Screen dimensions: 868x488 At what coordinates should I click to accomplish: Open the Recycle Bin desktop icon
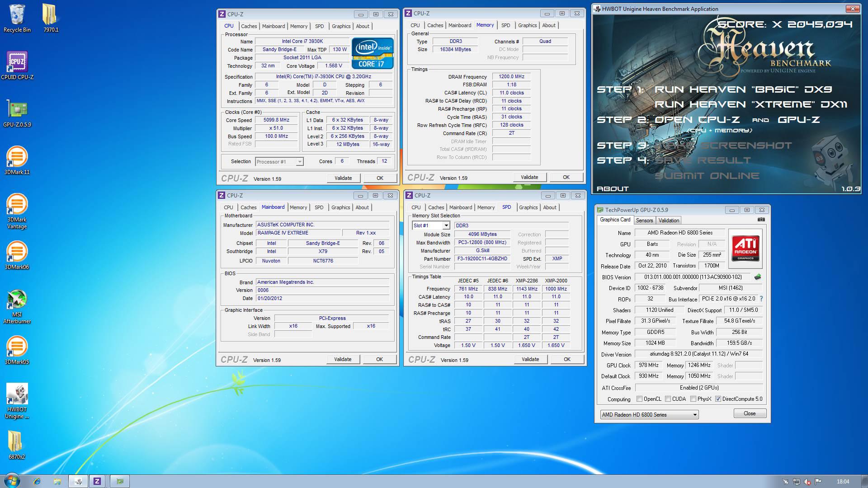point(17,18)
